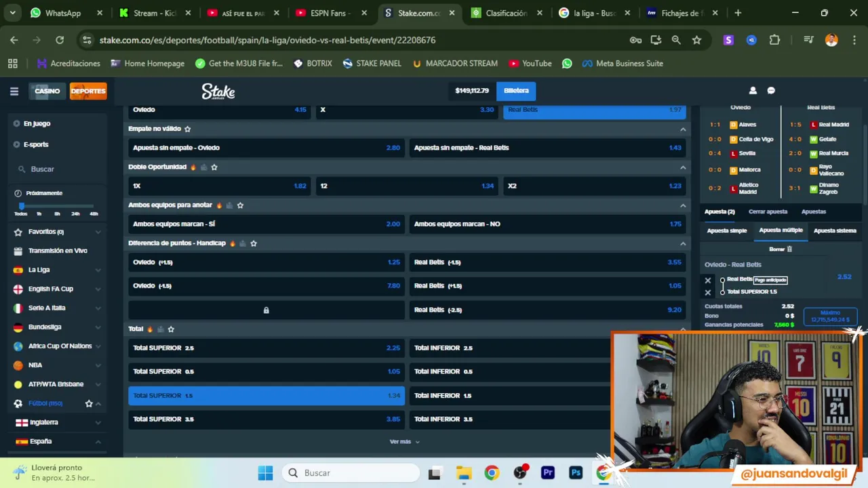Remove Real Betis selection from bet slip
The height and width of the screenshot is (488, 868).
[708, 281]
